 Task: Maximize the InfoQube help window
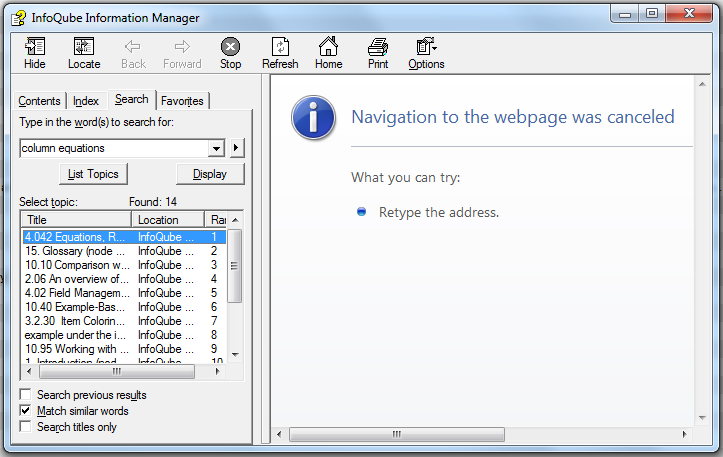pyautogui.click(x=652, y=14)
